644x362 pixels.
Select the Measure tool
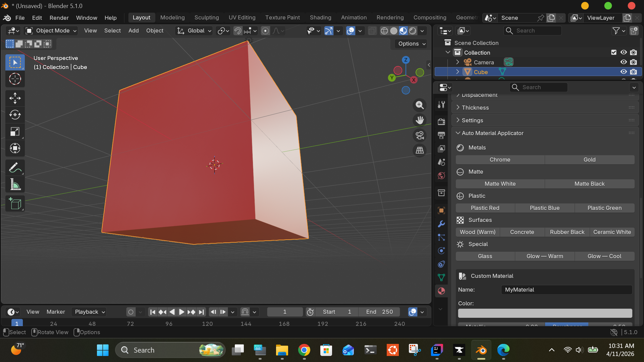pyautogui.click(x=15, y=184)
